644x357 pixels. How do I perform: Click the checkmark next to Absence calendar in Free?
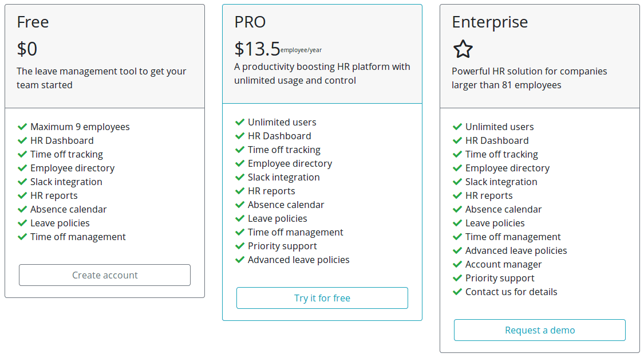point(22,209)
